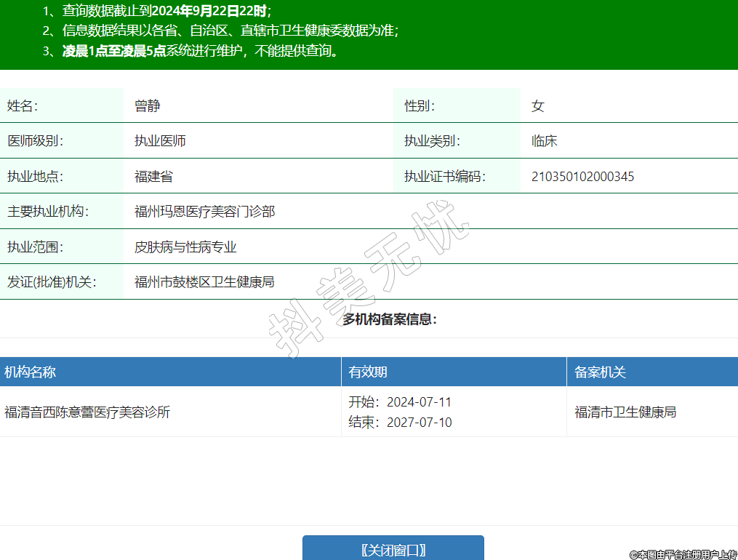
Task: Click the 福州市鼓楼区卫生健康局 issuing authority
Action: pyautogui.click(x=204, y=282)
